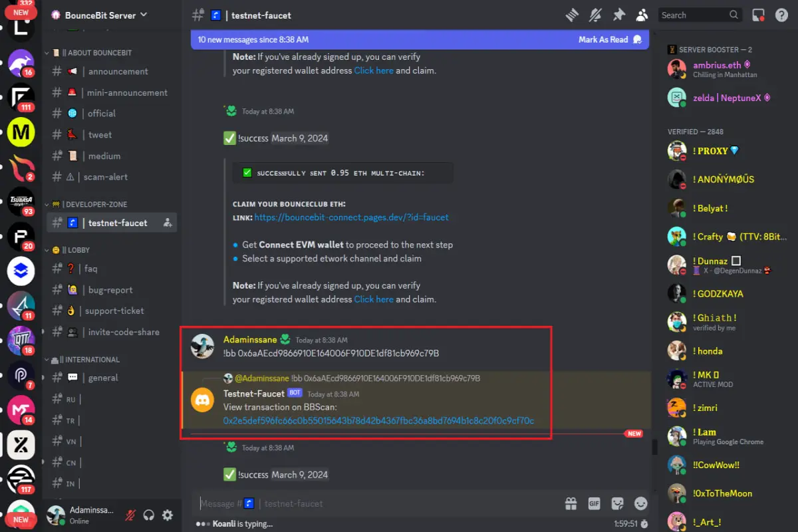Open yellow M server icon
The width and height of the screenshot is (798, 532).
coord(21,132)
